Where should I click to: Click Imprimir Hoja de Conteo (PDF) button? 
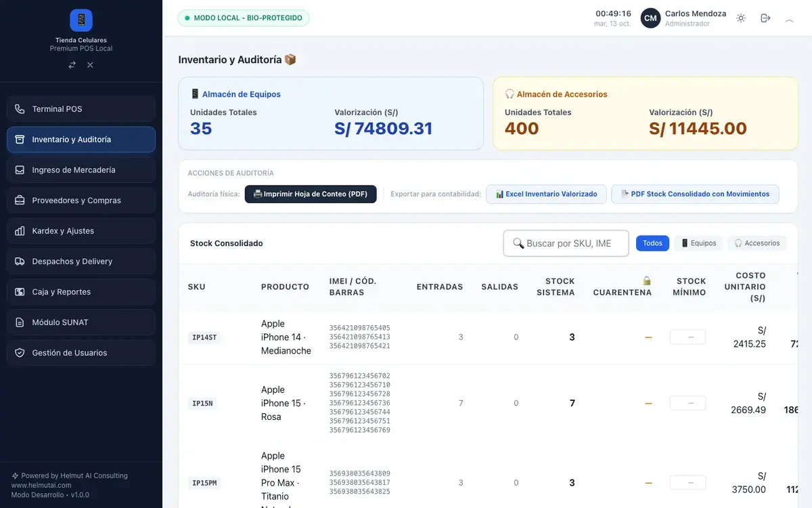coord(311,194)
